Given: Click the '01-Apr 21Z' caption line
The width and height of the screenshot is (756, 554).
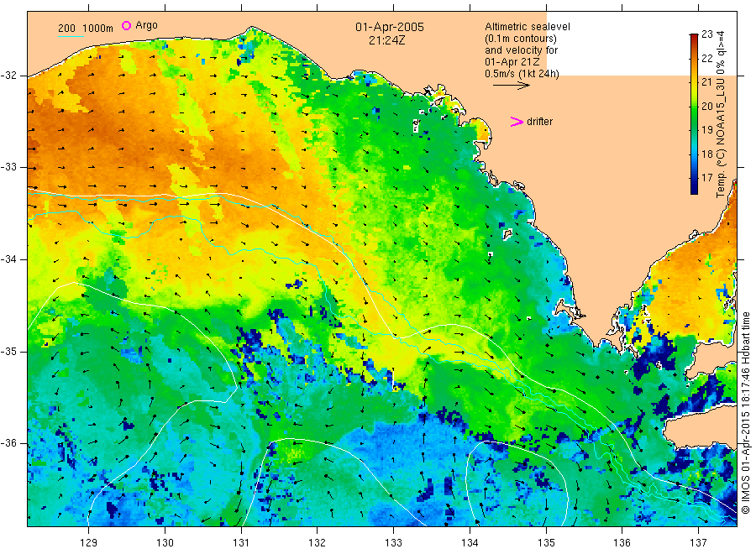Looking at the screenshot, I should tap(512, 62).
